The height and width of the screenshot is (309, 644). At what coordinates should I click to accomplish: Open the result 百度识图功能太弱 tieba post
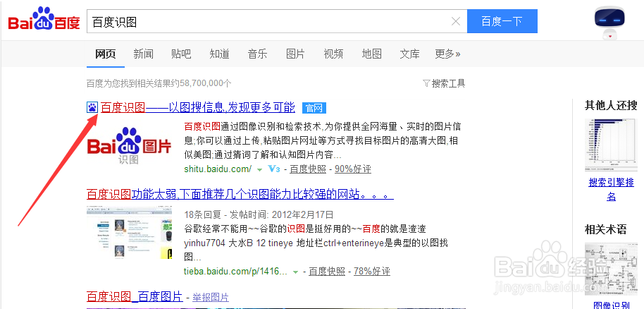(x=240, y=194)
